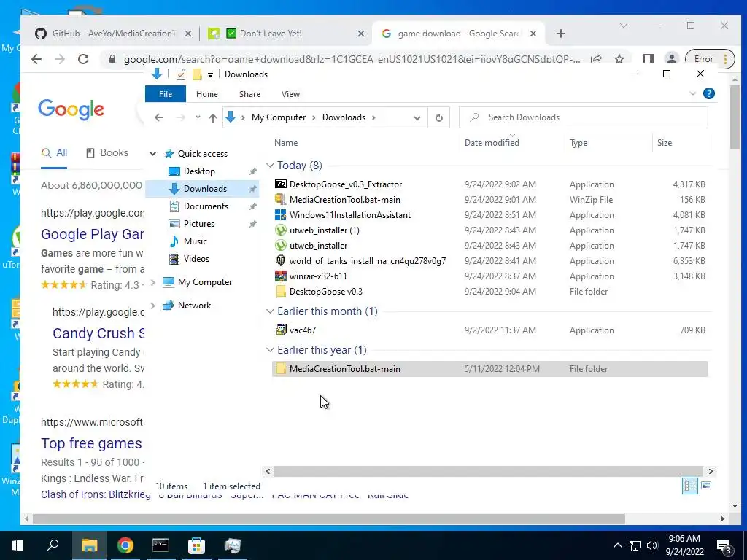Screen dimensions: 747x560
Task: Open the Share ribbon tab
Action: [x=249, y=94]
